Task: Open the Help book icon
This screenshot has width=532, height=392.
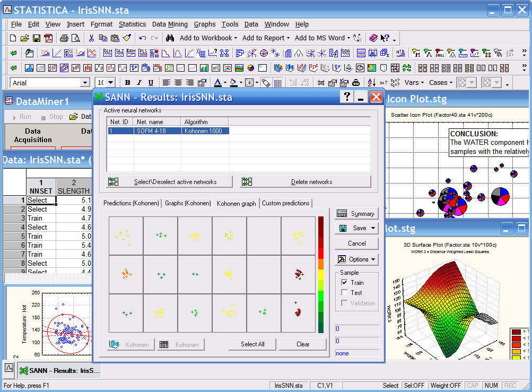Action: [373, 38]
